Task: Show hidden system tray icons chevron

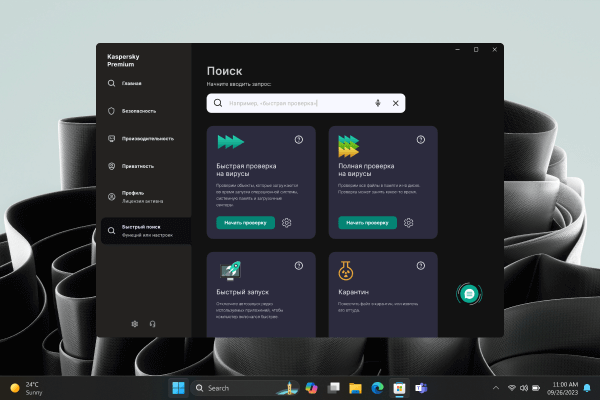Action: point(496,388)
